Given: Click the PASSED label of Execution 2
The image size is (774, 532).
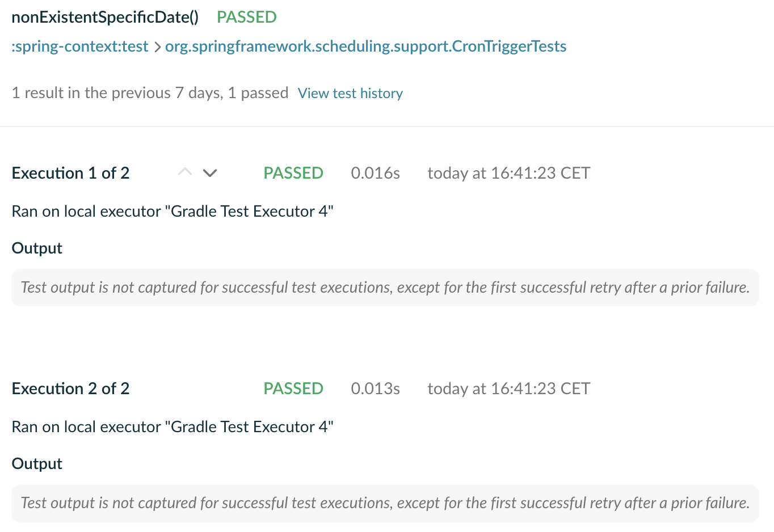Looking at the screenshot, I should [x=293, y=389].
